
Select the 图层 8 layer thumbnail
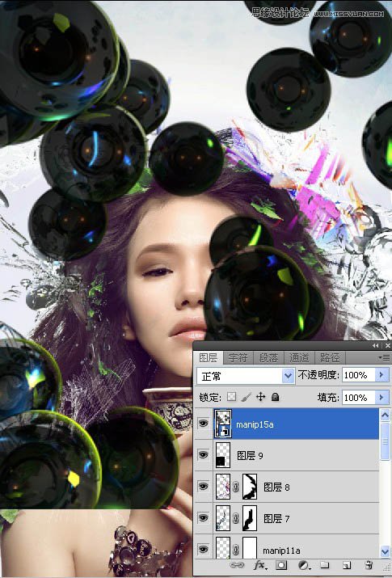(x=222, y=487)
